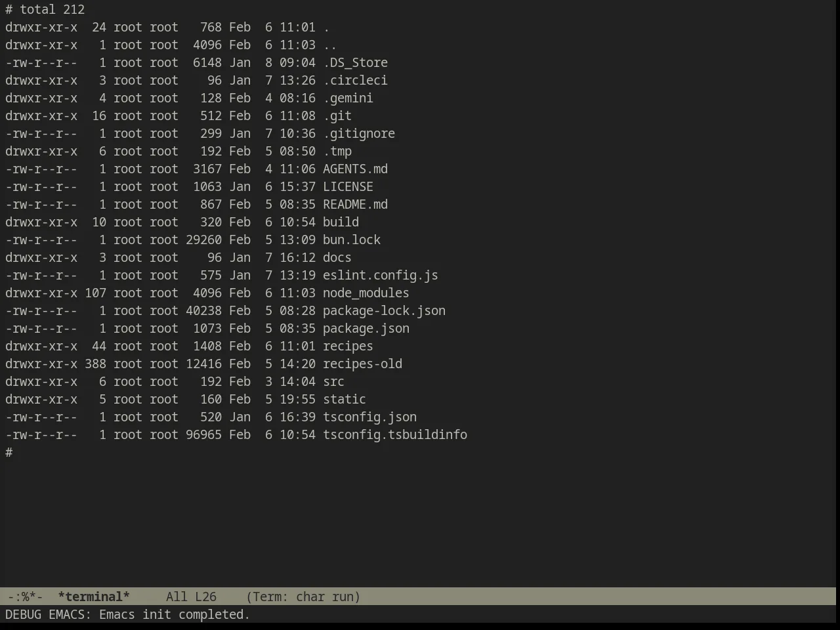Click the package-lock.json filename
This screenshot has width=840, height=630.
[x=384, y=310]
